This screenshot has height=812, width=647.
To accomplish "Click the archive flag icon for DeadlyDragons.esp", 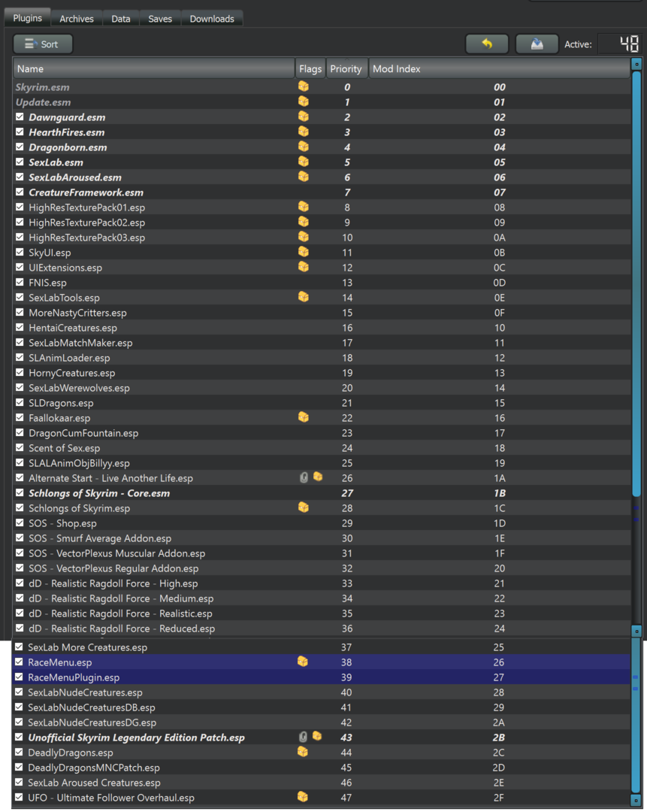I will (x=303, y=751).
